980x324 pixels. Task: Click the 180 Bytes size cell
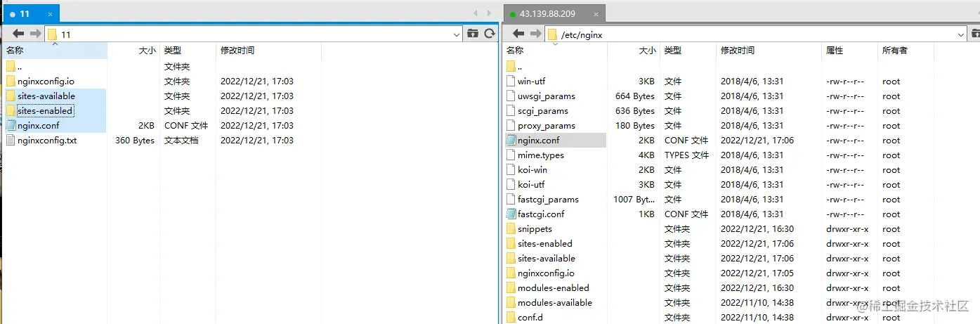click(x=635, y=126)
